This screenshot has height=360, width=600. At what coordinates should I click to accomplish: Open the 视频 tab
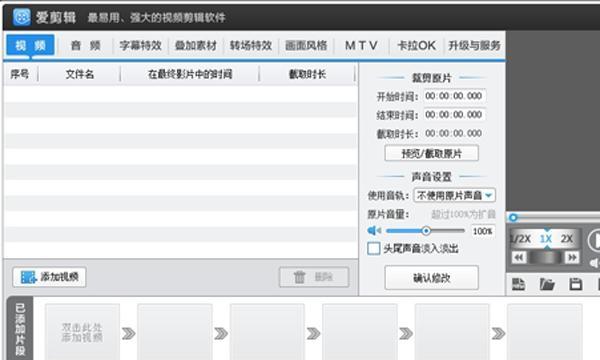pyautogui.click(x=31, y=46)
